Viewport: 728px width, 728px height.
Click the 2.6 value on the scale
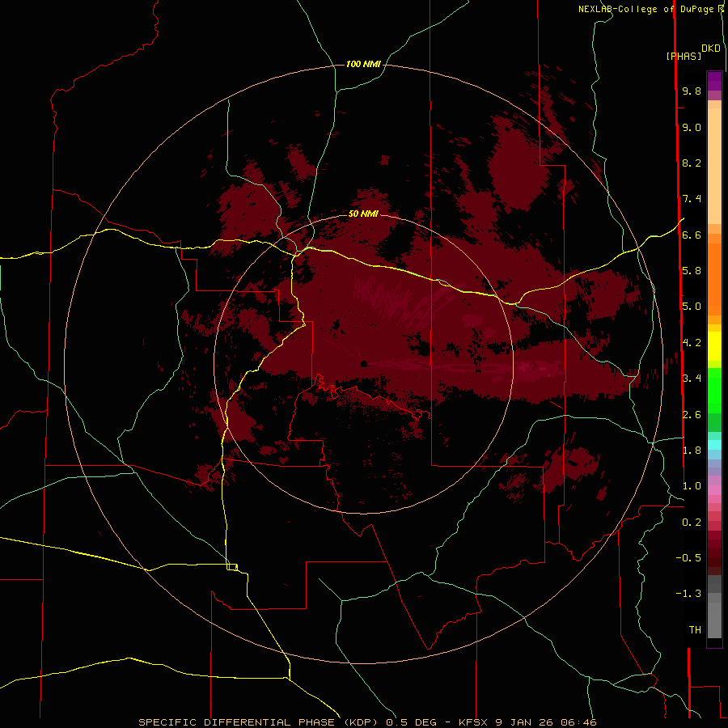(692, 415)
